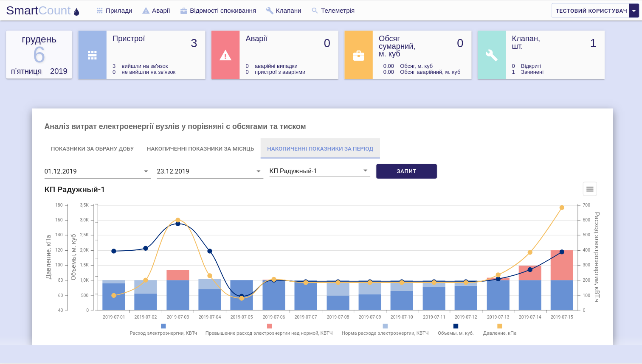This screenshot has width=642, height=364.
Task: Click the alert triangle icon on Аварії card
Action: 225,55
